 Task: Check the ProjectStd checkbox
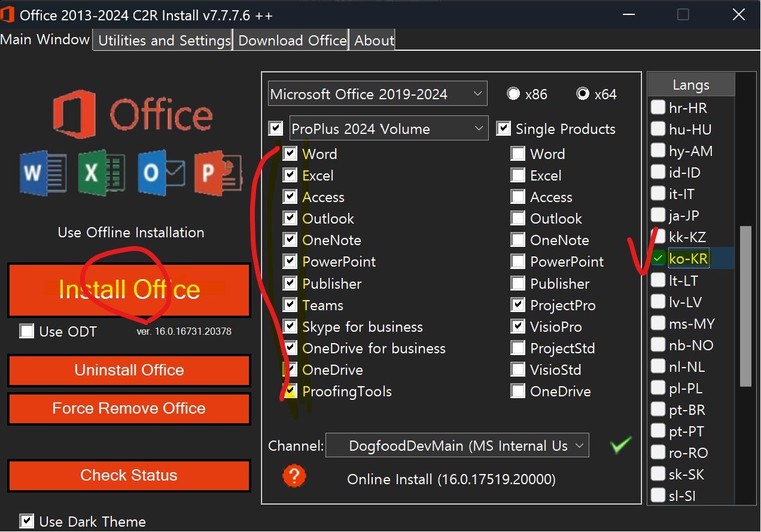[518, 348]
